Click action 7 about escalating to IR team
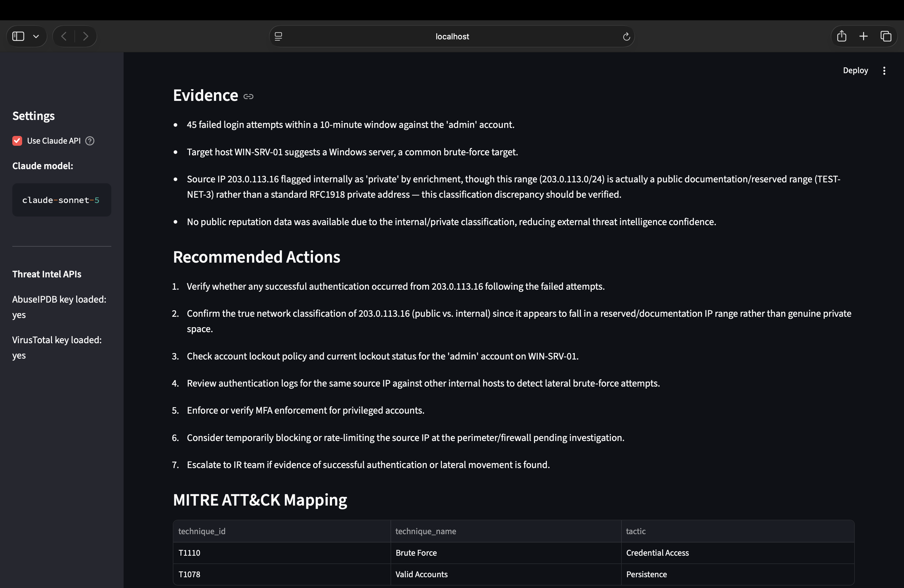 click(x=368, y=465)
